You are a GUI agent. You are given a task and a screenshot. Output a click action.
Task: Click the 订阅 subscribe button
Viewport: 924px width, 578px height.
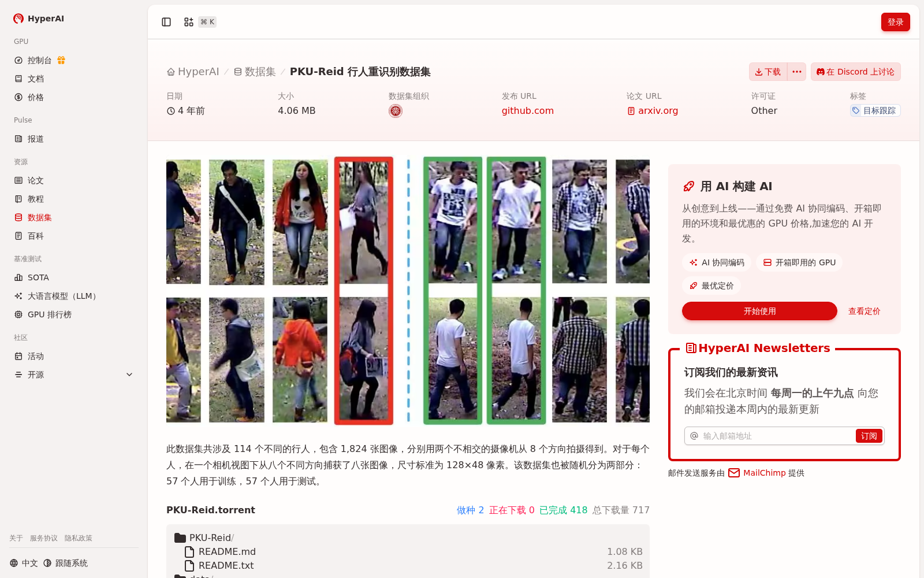869,436
